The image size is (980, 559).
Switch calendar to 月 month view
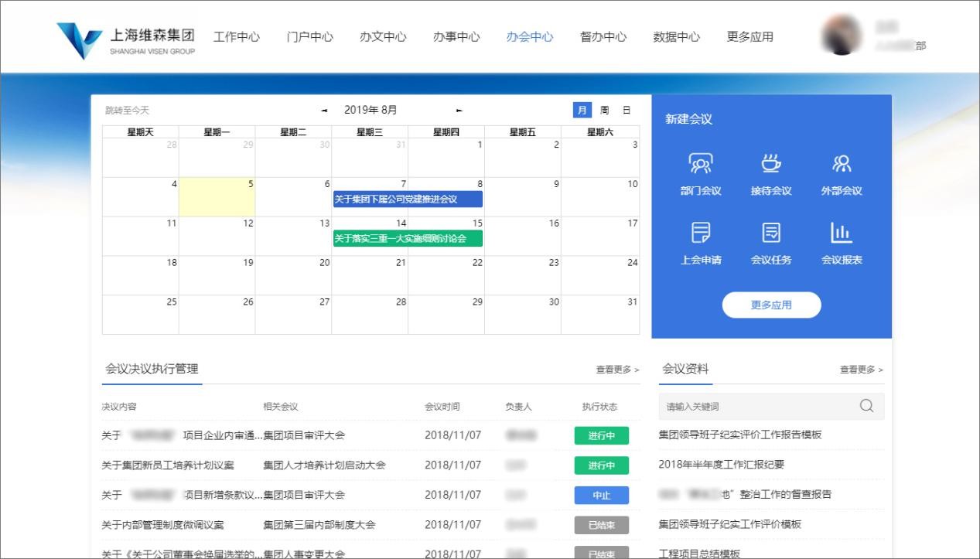[582, 111]
